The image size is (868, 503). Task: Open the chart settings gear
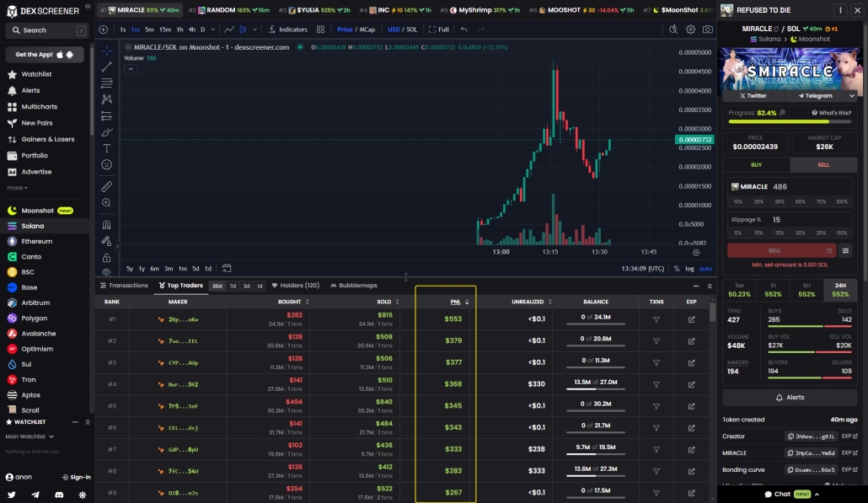pos(690,28)
